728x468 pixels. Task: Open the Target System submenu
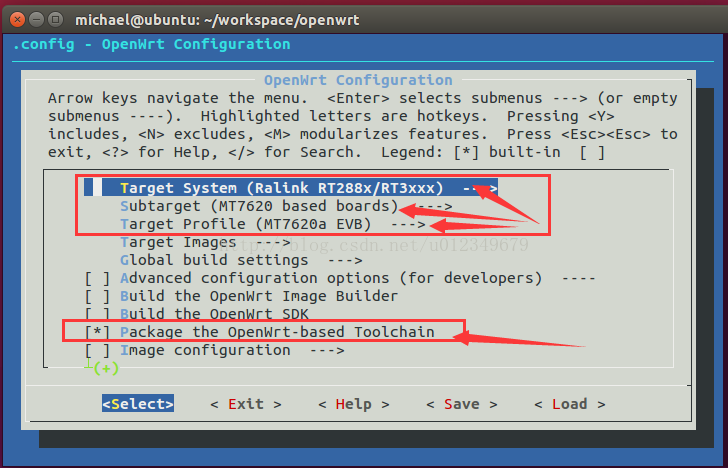point(291,188)
